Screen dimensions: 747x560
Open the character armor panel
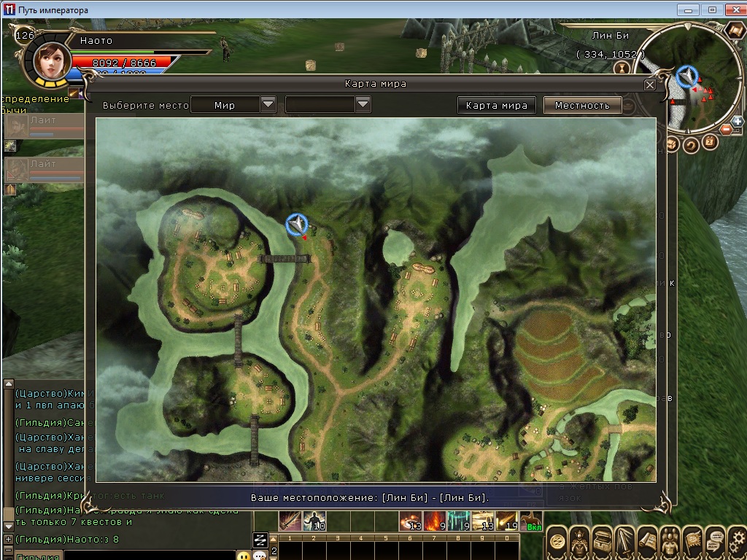(x=579, y=542)
